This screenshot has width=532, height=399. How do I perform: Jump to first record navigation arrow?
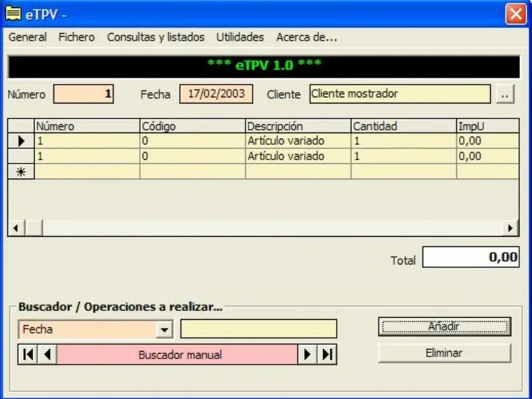pos(27,354)
